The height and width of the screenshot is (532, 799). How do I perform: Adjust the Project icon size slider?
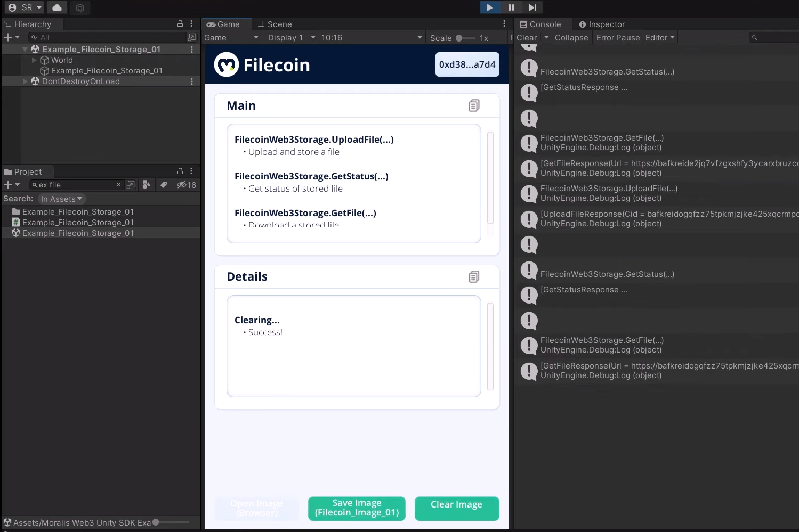(171, 522)
